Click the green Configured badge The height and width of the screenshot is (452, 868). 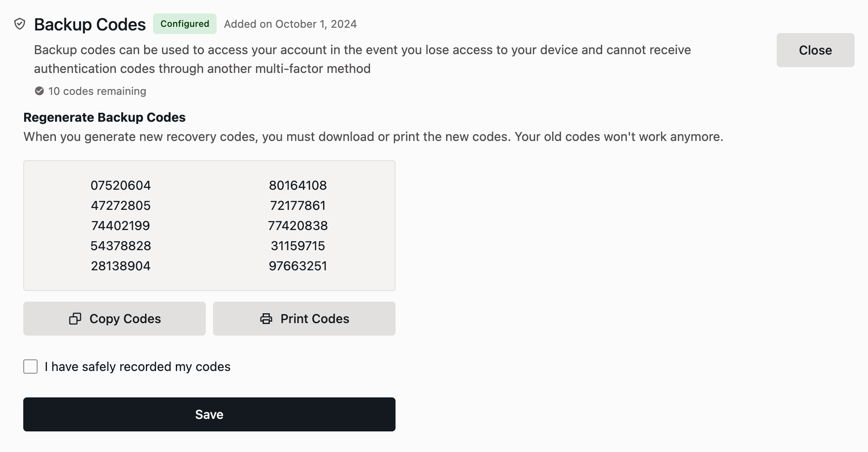(x=185, y=24)
